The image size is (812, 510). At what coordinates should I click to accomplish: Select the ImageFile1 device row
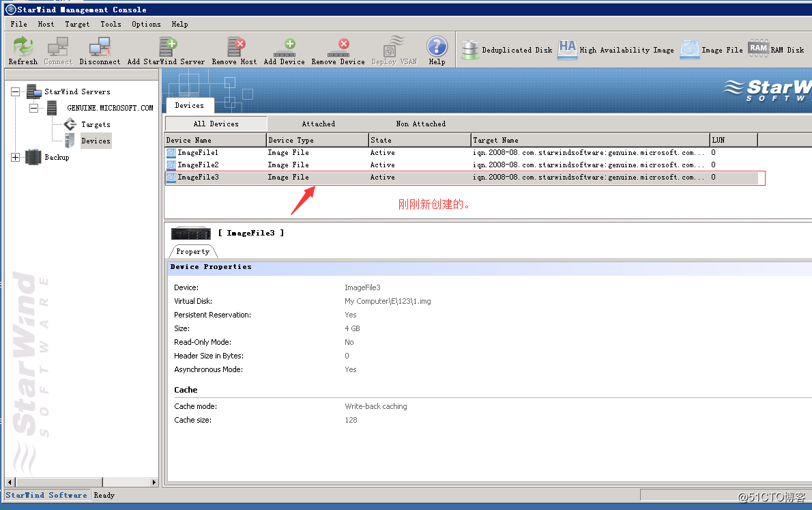click(462, 152)
